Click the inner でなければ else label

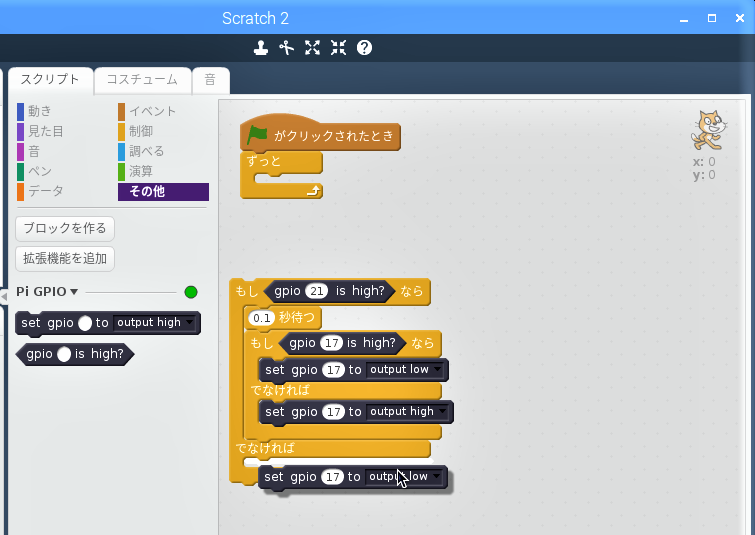280,390
